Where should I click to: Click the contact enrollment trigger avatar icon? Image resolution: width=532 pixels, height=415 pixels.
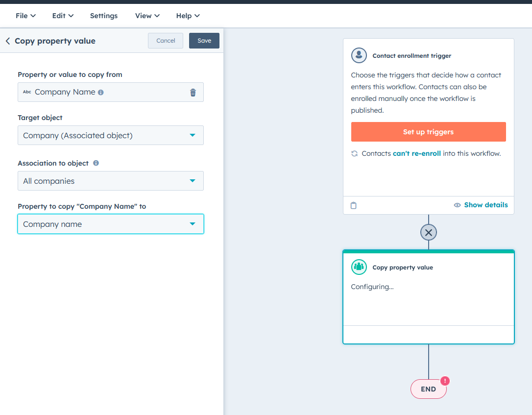click(359, 55)
